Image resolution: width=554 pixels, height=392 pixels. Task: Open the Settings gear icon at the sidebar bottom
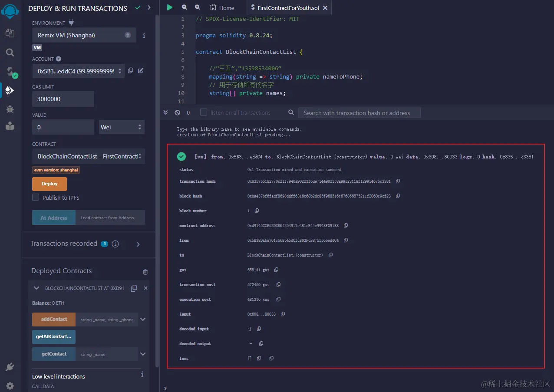(x=10, y=385)
